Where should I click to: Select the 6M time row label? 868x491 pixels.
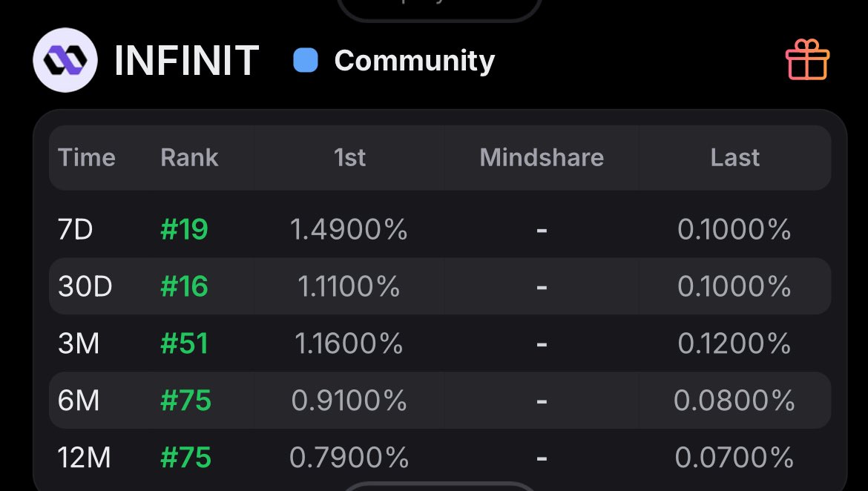click(x=79, y=401)
